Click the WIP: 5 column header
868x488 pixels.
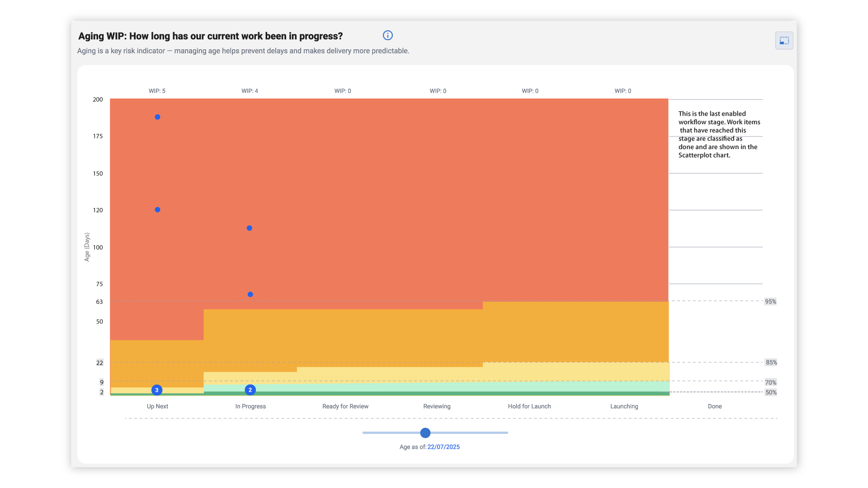point(157,91)
